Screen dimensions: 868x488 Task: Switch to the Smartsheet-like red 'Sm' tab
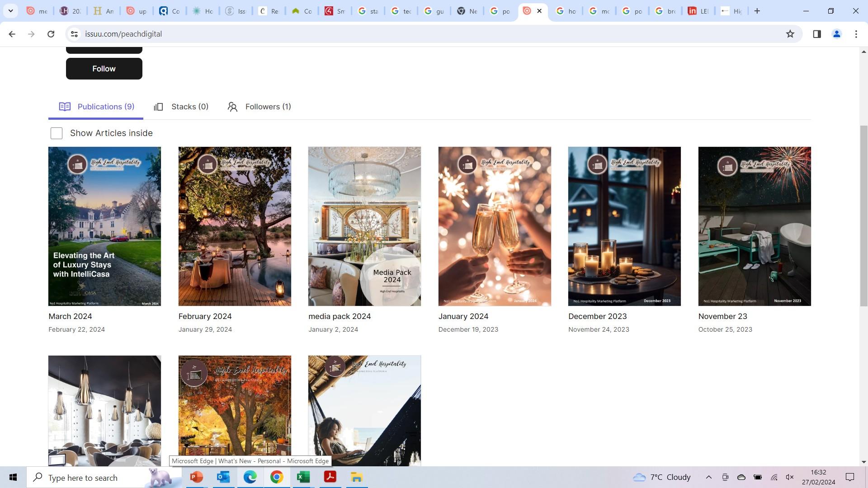[x=335, y=11]
